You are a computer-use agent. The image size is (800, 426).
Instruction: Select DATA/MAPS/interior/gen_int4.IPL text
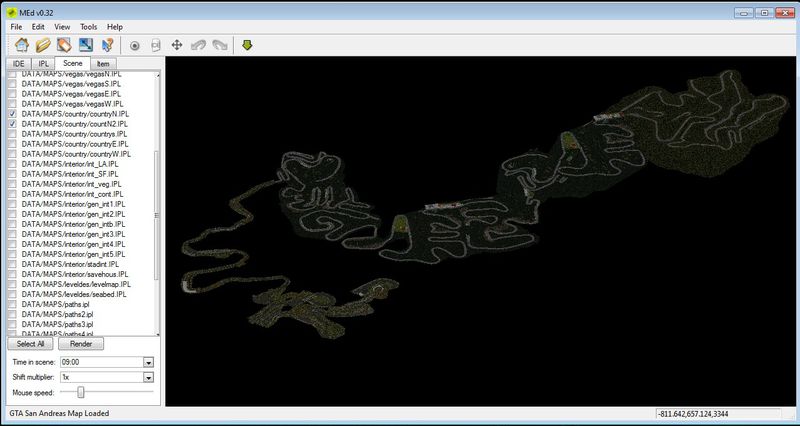point(73,244)
